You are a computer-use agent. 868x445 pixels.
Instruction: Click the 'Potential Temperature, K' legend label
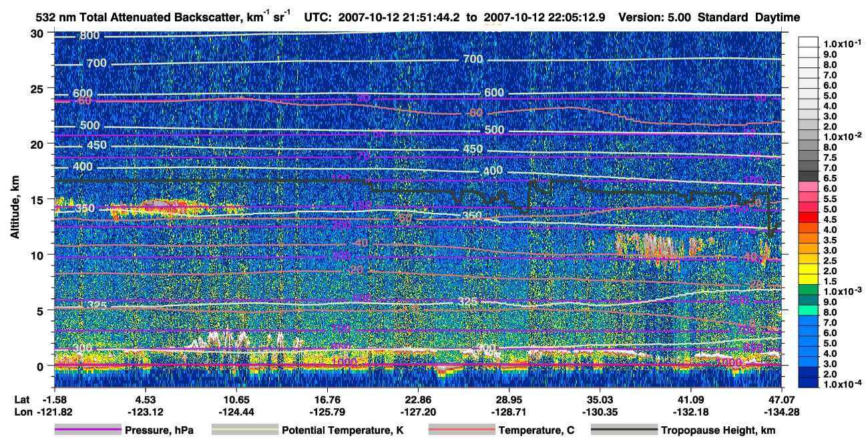(x=343, y=431)
